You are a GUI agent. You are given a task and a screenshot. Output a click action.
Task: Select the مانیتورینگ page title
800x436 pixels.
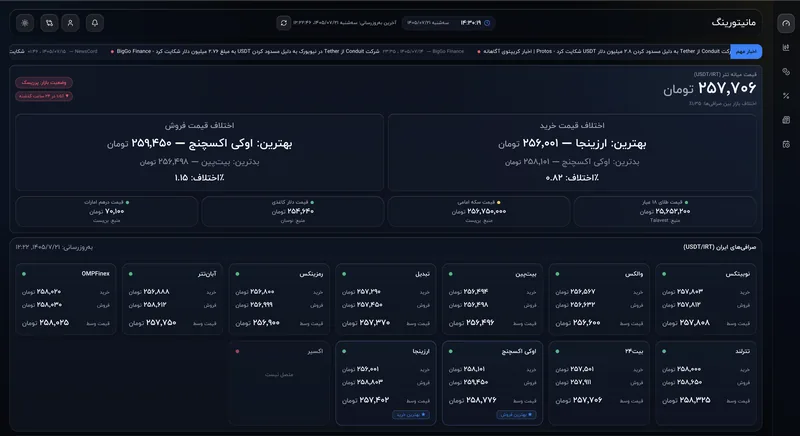[x=733, y=23]
